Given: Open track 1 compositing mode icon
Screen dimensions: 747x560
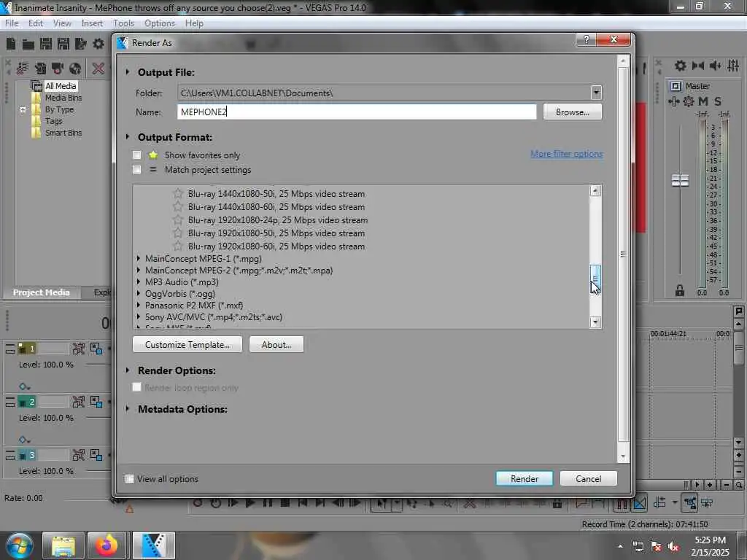Looking at the screenshot, I should (96, 349).
